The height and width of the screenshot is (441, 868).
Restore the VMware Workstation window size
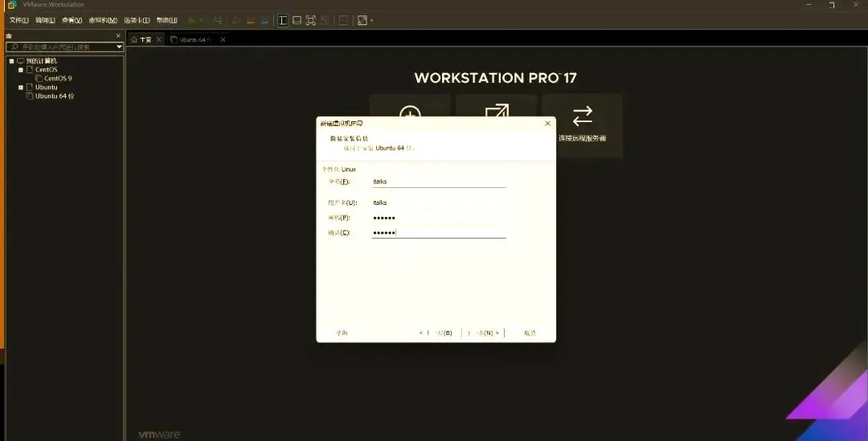coord(832,5)
